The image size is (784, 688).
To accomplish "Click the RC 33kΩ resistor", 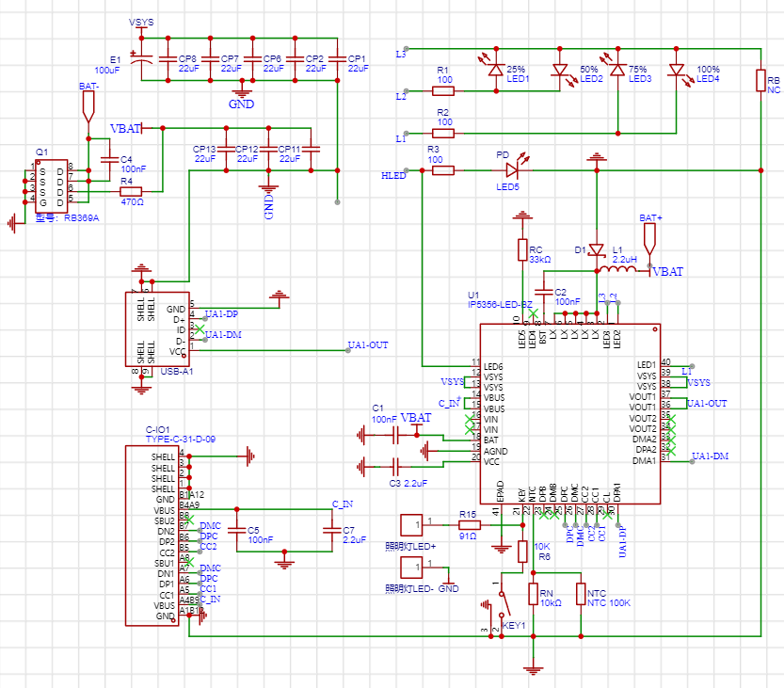I will pos(522,249).
